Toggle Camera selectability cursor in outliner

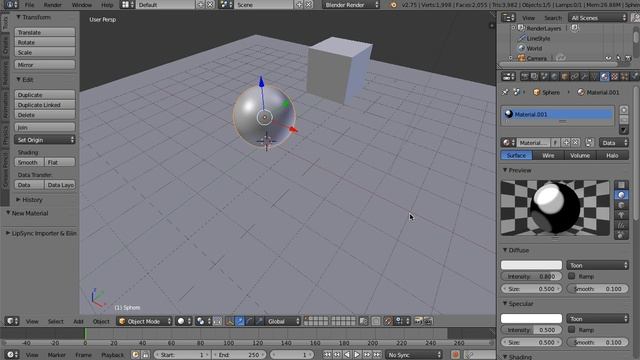point(618,59)
